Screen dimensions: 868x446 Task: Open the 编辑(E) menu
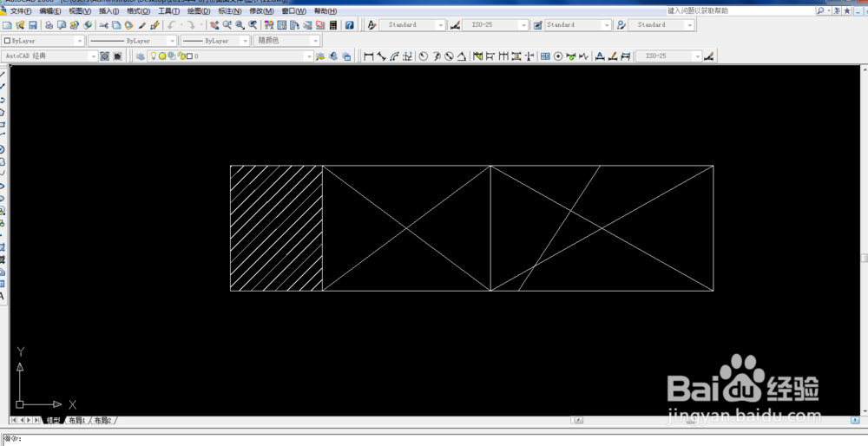49,11
